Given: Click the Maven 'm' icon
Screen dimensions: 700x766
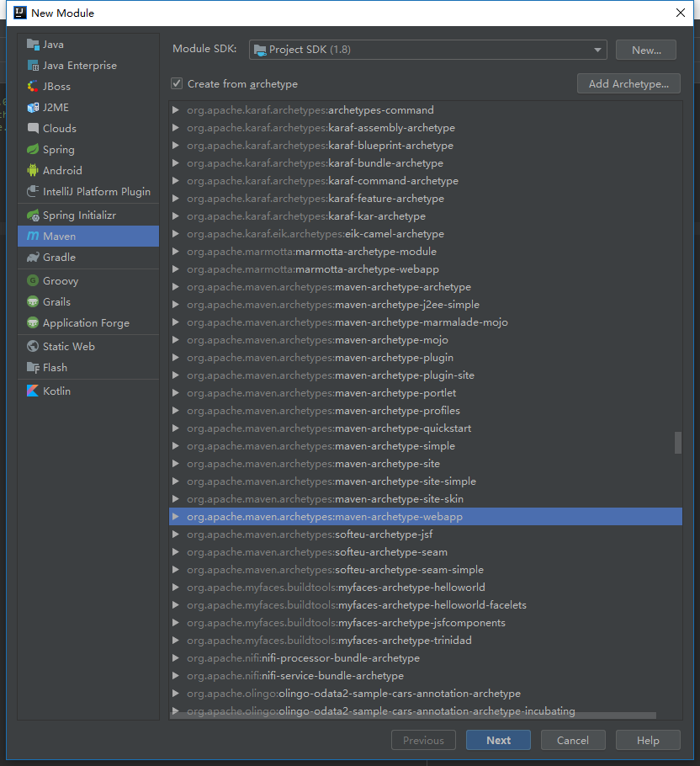Looking at the screenshot, I should point(33,236).
